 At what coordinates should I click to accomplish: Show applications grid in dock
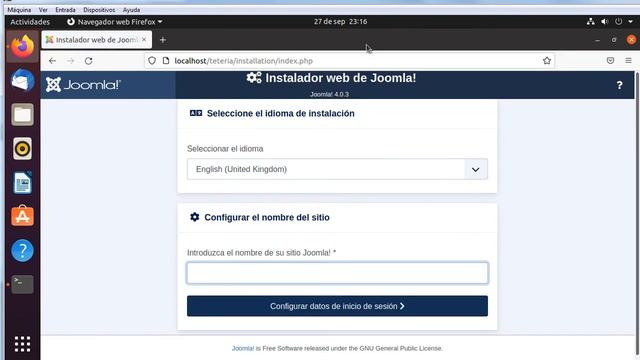(x=22, y=344)
